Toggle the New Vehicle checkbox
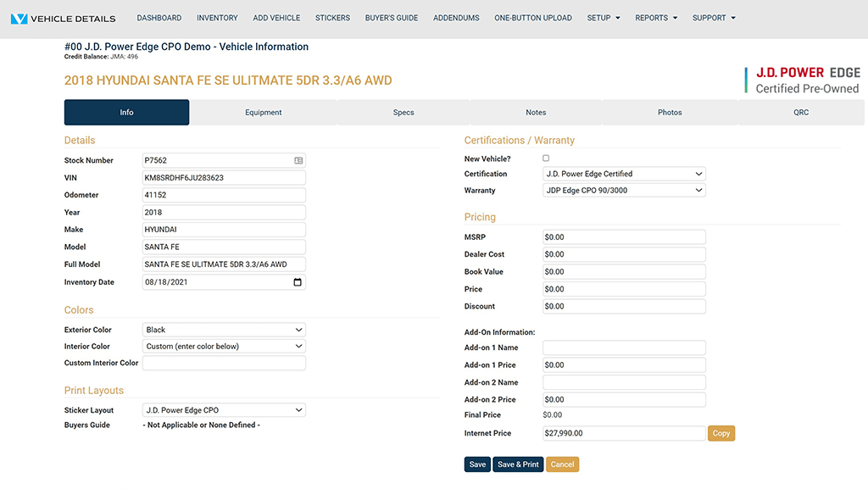The width and height of the screenshot is (868, 489). click(546, 158)
